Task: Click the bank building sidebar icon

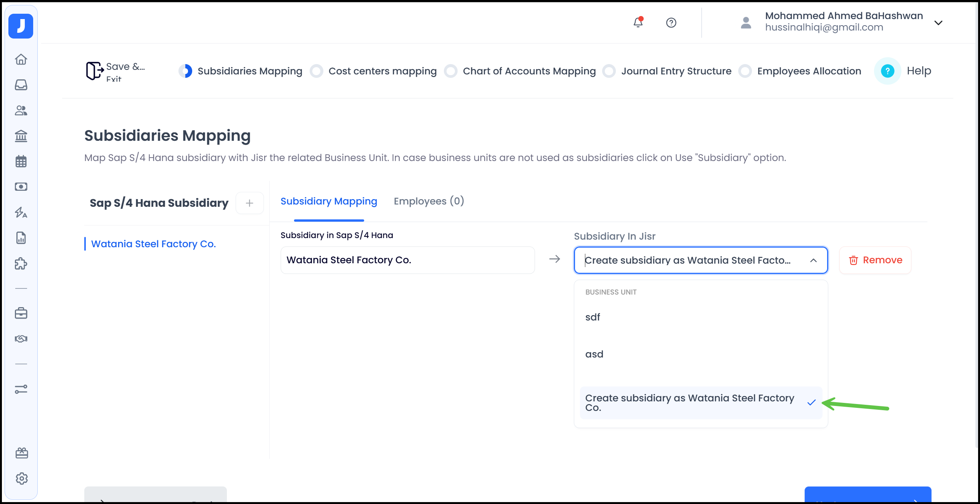Action: click(21, 136)
